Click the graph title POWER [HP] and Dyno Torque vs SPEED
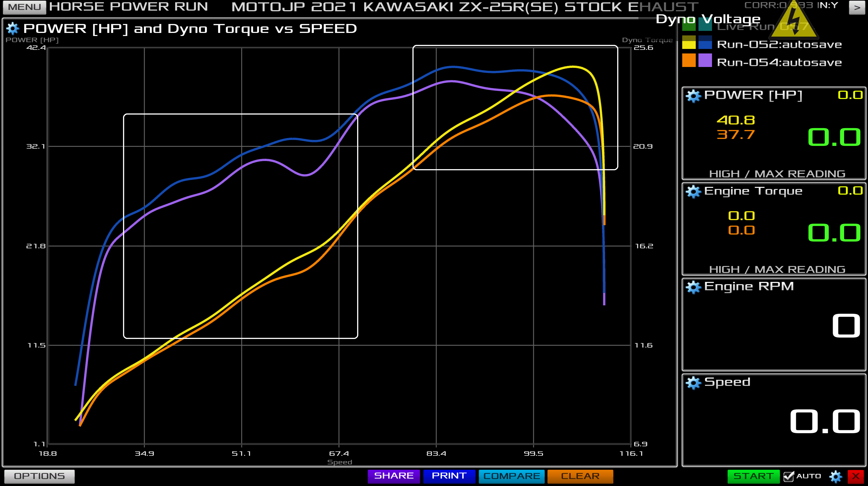This screenshot has height=486, width=868. [x=190, y=29]
